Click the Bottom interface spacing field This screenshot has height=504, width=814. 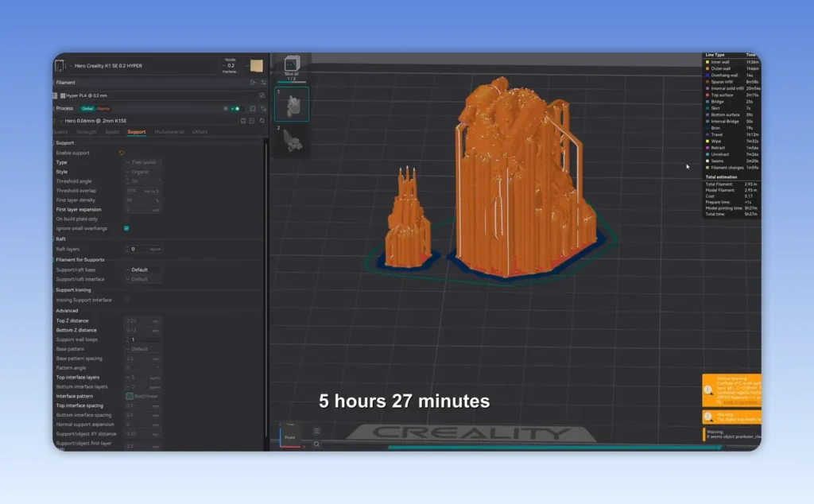pyautogui.click(x=143, y=415)
